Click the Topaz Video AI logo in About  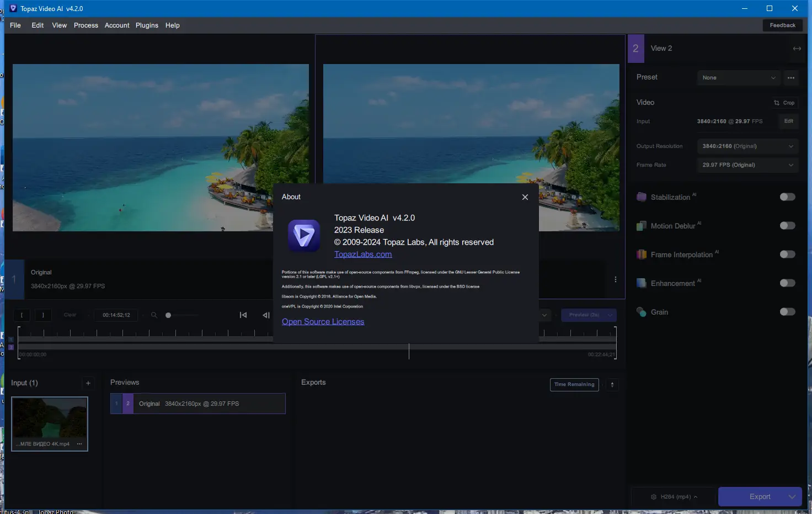[x=304, y=236]
